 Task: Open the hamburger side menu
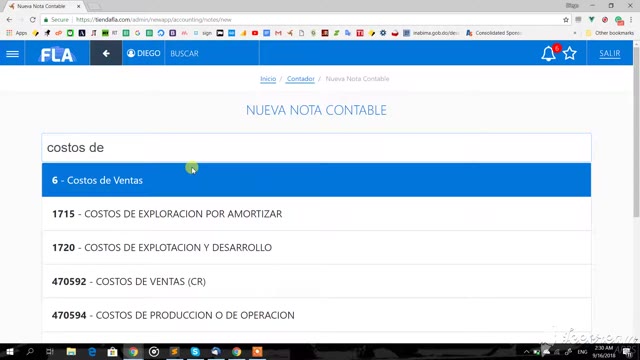(12, 53)
